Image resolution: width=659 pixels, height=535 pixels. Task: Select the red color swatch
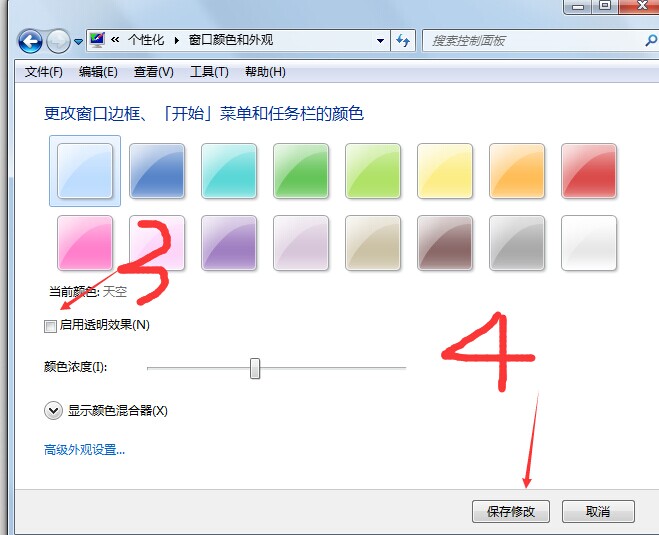point(589,171)
